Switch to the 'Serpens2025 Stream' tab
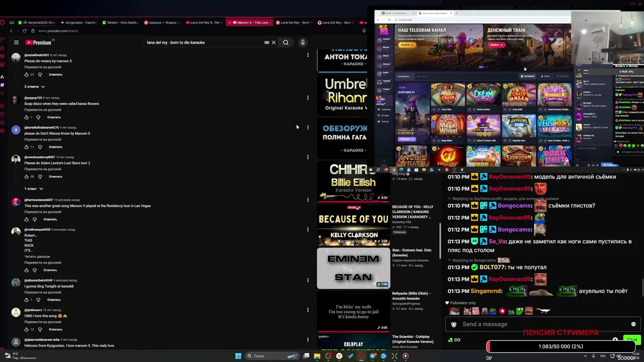This screenshot has width=644, height=362. tap(38, 23)
